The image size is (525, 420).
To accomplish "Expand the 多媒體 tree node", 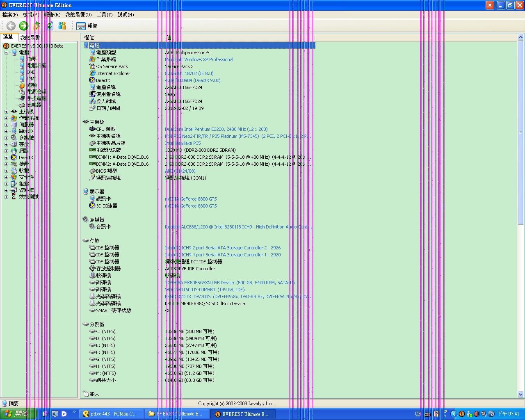I will (x=6, y=138).
